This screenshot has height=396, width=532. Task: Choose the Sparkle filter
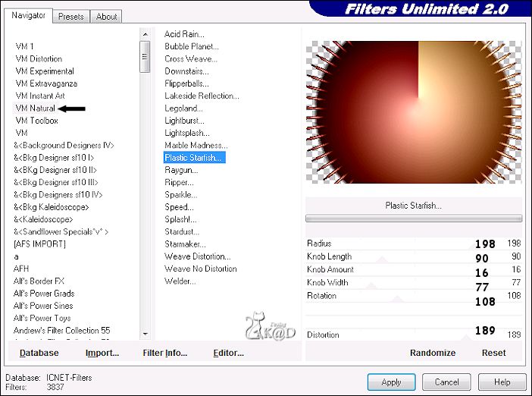click(x=180, y=195)
